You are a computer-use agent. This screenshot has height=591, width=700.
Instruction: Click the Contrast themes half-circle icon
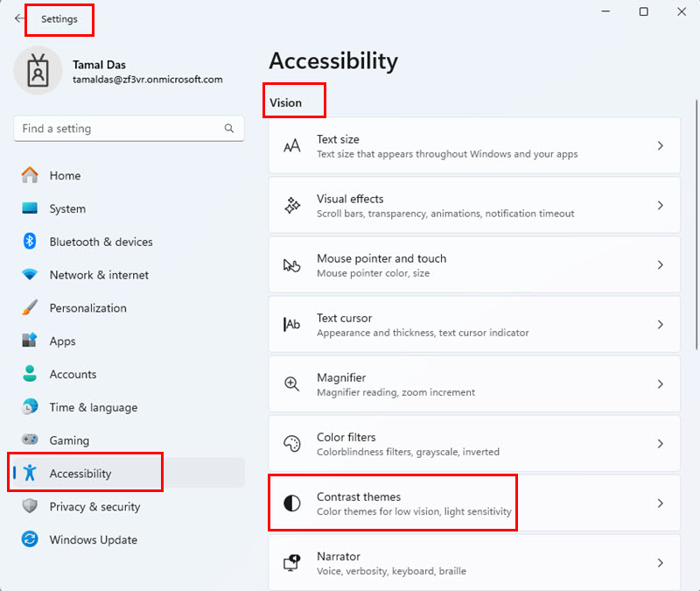click(x=292, y=503)
